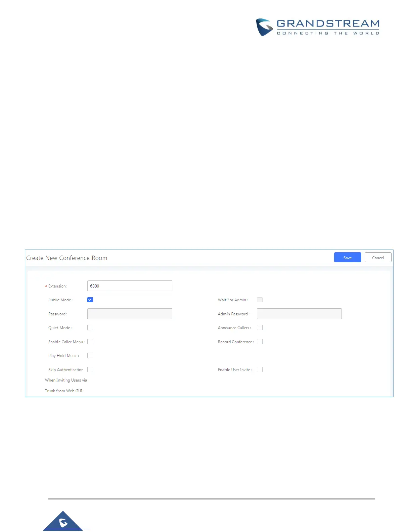Click the Extension label text
The height and width of the screenshot is (532, 411).
57,286
